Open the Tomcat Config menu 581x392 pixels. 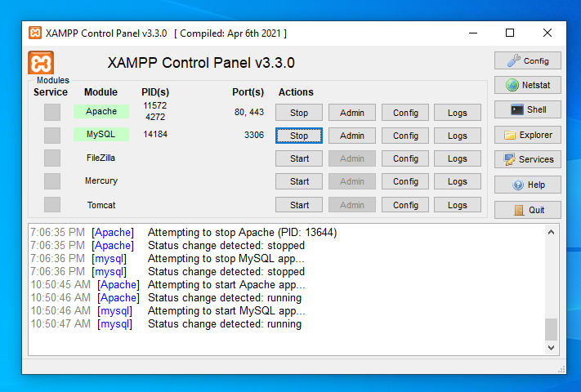pos(405,205)
